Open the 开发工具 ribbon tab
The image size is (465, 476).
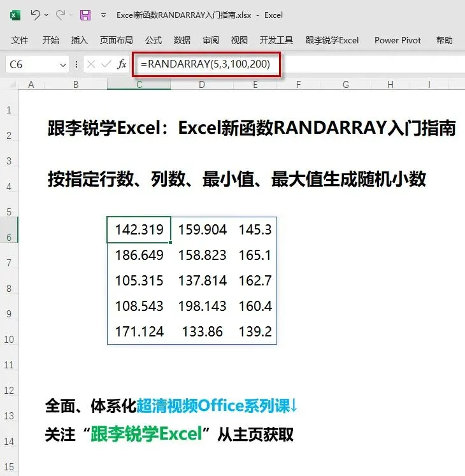click(x=276, y=40)
